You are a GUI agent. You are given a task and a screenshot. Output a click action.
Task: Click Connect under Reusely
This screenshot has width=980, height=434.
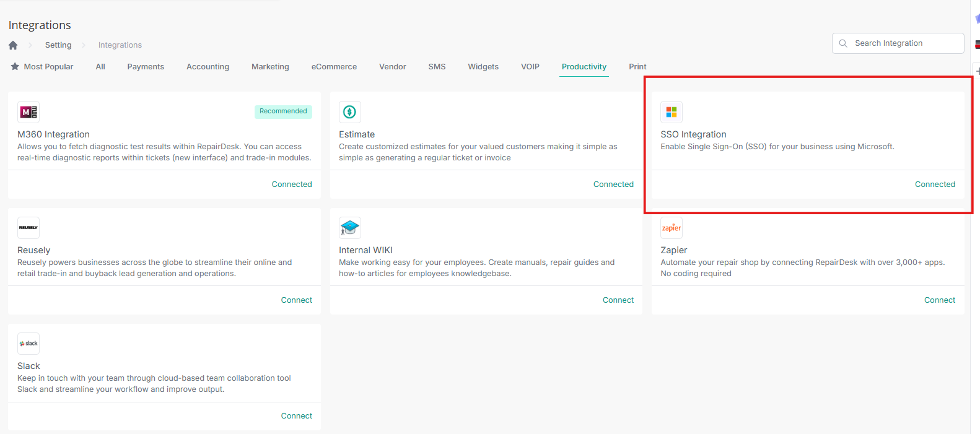(297, 300)
